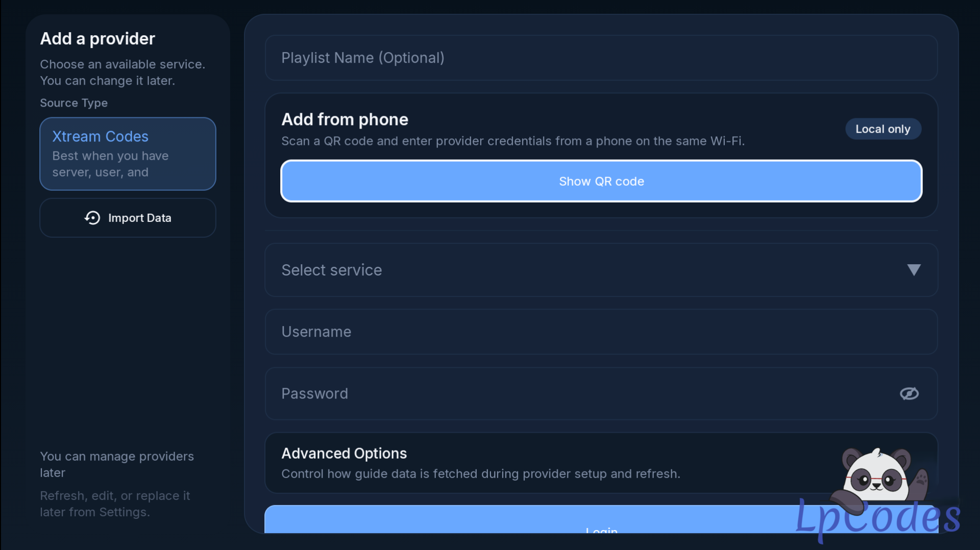The image size is (980, 550).
Task: Click the Import Data button
Action: tap(128, 218)
